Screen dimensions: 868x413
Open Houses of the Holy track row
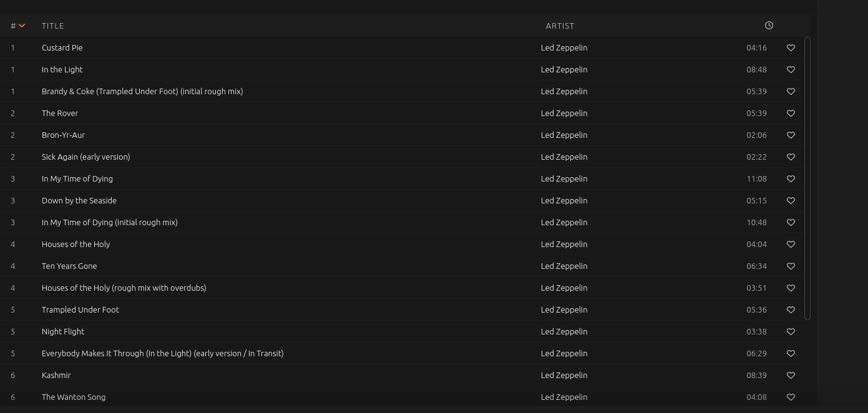pyautogui.click(x=76, y=244)
